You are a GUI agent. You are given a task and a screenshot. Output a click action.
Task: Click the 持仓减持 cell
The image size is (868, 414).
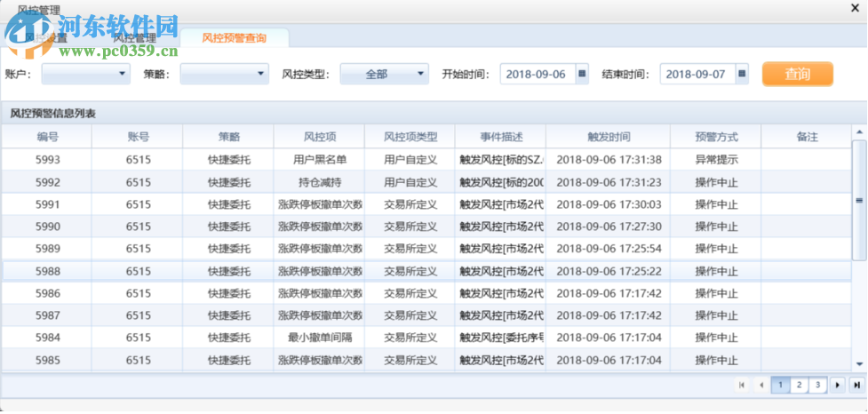(x=320, y=182)
